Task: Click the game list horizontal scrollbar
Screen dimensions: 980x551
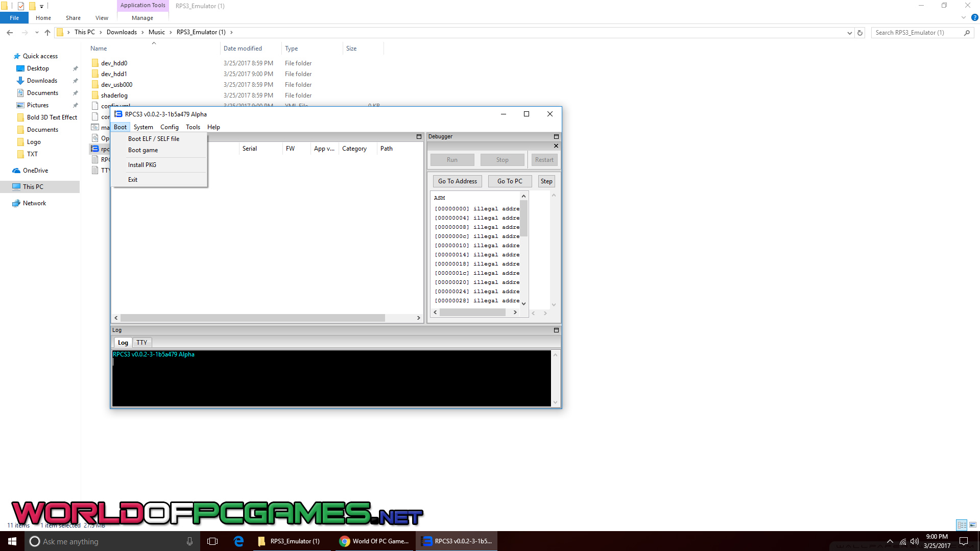Action: click(253, 318)
